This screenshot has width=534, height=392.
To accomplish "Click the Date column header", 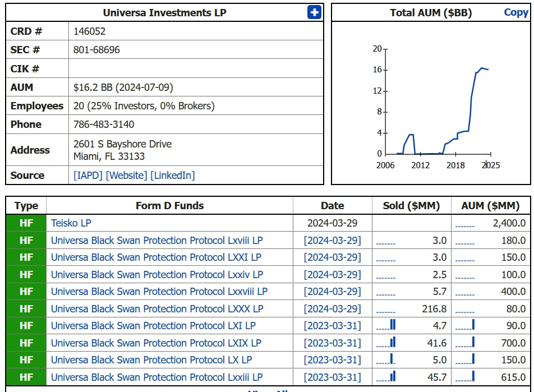I will [x=333, y=206].
